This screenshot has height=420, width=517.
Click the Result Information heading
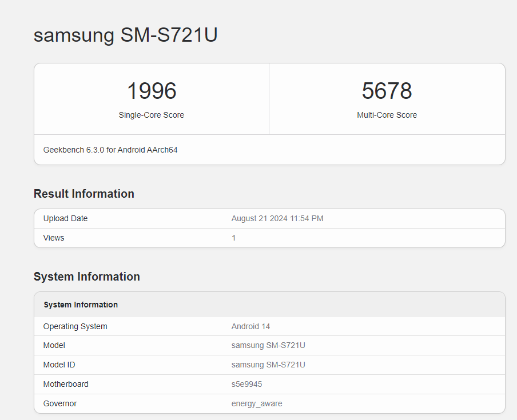[83, 194]
